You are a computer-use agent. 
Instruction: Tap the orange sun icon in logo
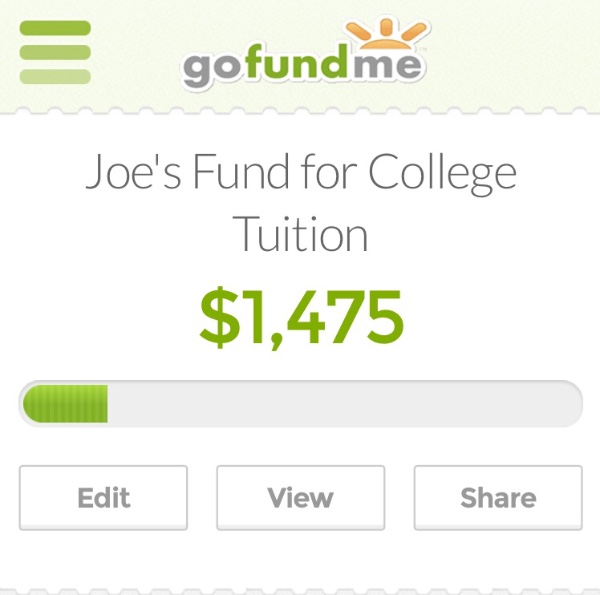(x=386, y=34)
